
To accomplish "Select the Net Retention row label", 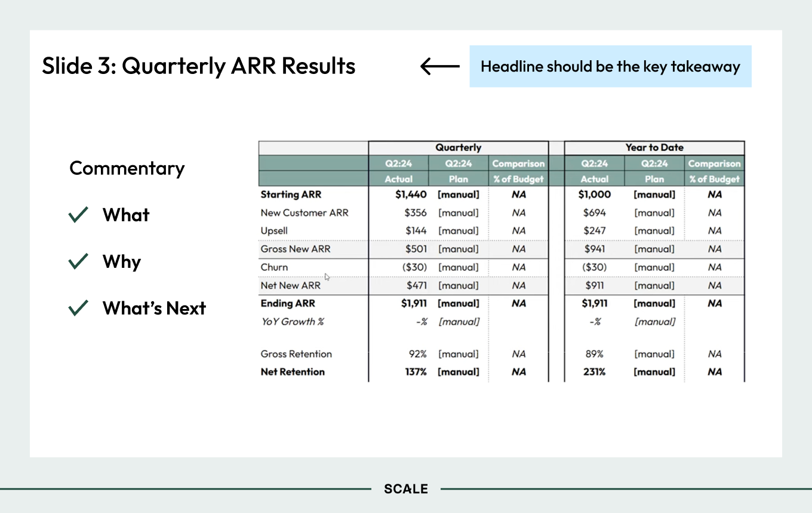I will click(x=293, y=372).
